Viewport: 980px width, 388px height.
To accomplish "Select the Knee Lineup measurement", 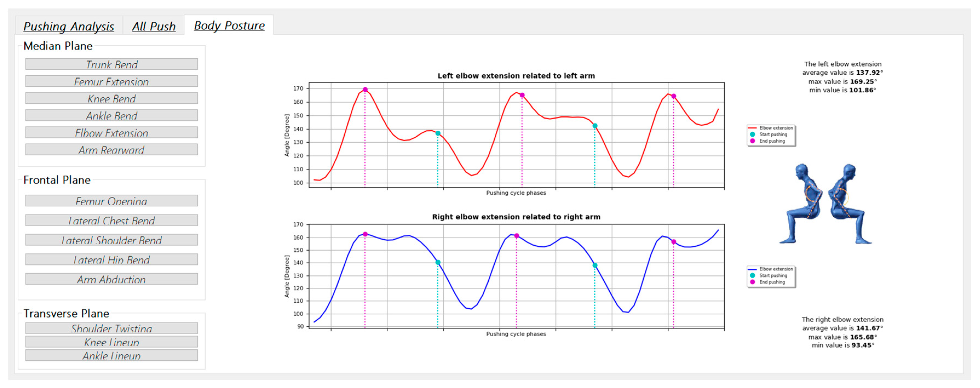I will 111,342.
